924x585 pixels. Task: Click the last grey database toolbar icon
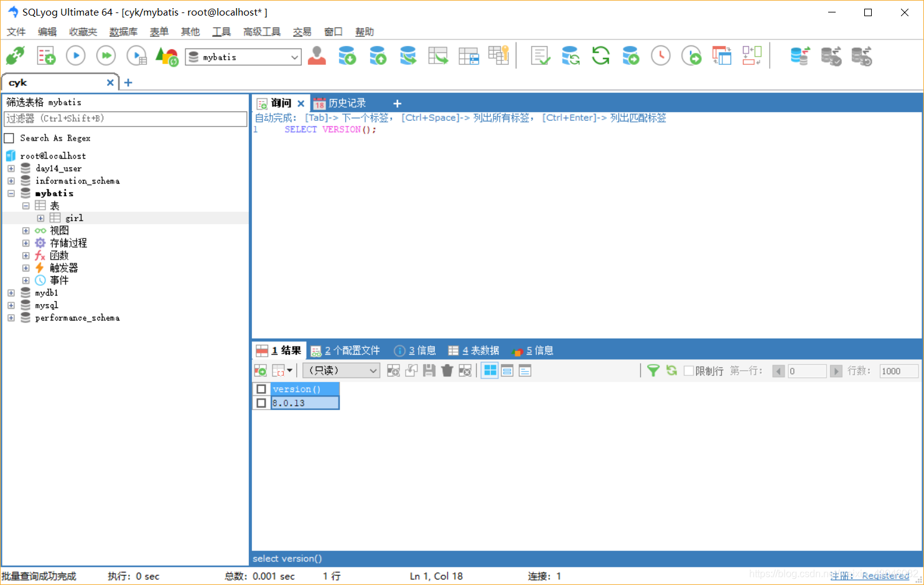862,56
